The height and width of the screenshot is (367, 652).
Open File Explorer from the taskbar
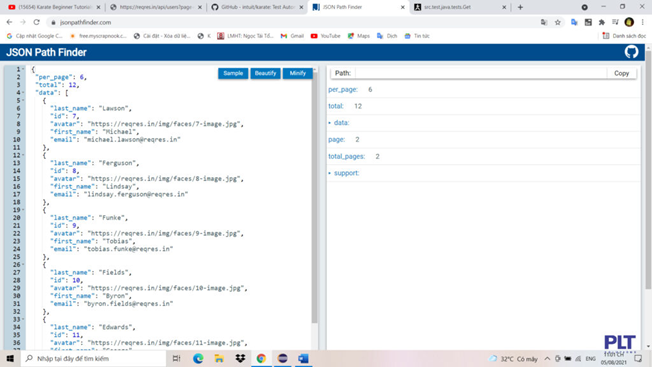[219, 358]
